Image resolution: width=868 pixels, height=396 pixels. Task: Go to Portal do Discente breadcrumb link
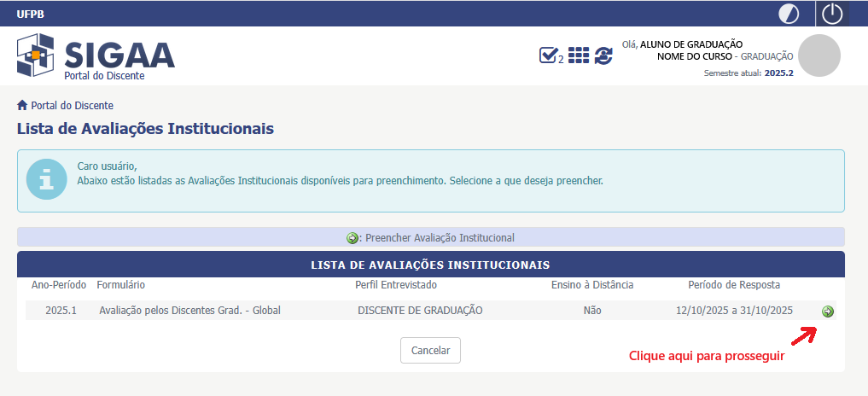coord(73,105)
